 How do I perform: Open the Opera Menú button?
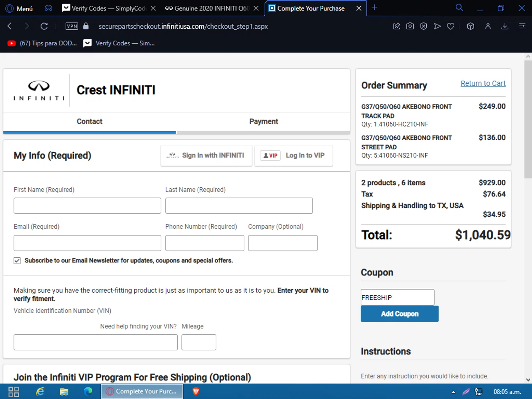(x=19, y=8)
